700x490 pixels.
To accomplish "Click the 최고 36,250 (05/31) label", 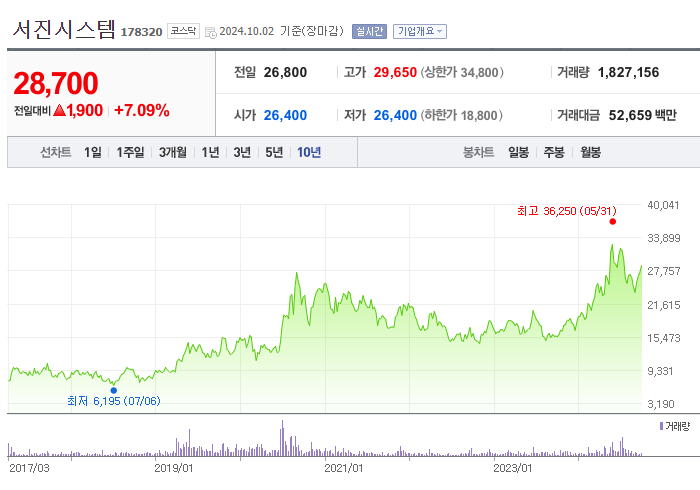I will (x=567, y=211).
